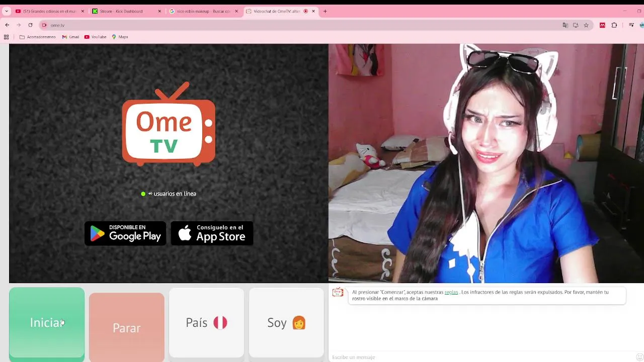Go forward in browser history
Image resolution: width=644 pixels, height=362 pixels.
pyautogui.click(x=19, y=25)
